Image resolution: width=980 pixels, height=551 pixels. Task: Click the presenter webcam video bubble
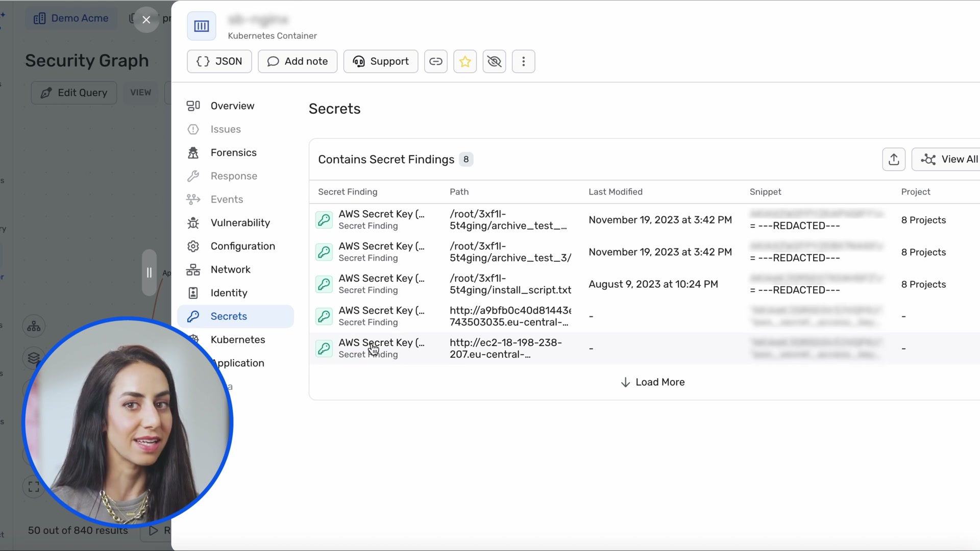[x=128, y=422]
